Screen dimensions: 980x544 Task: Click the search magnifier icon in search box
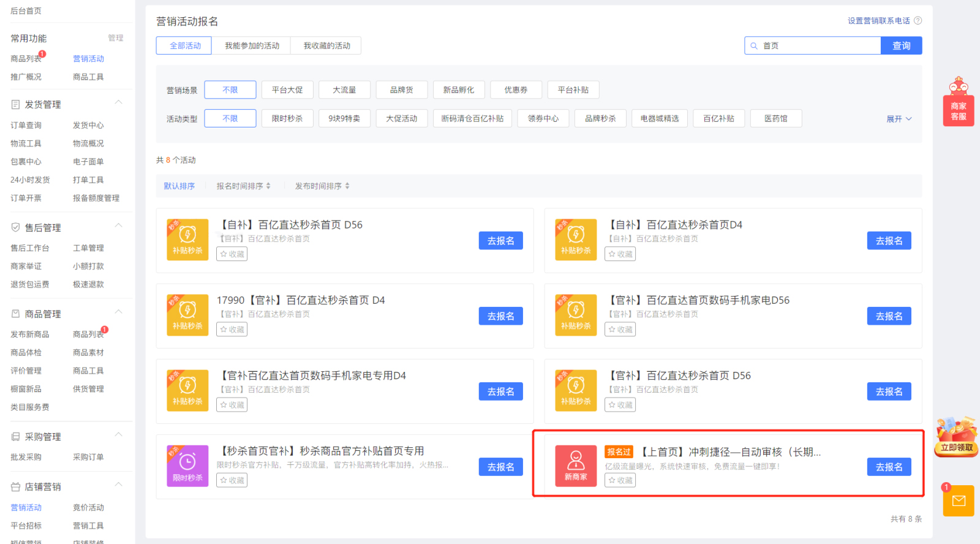754,46
